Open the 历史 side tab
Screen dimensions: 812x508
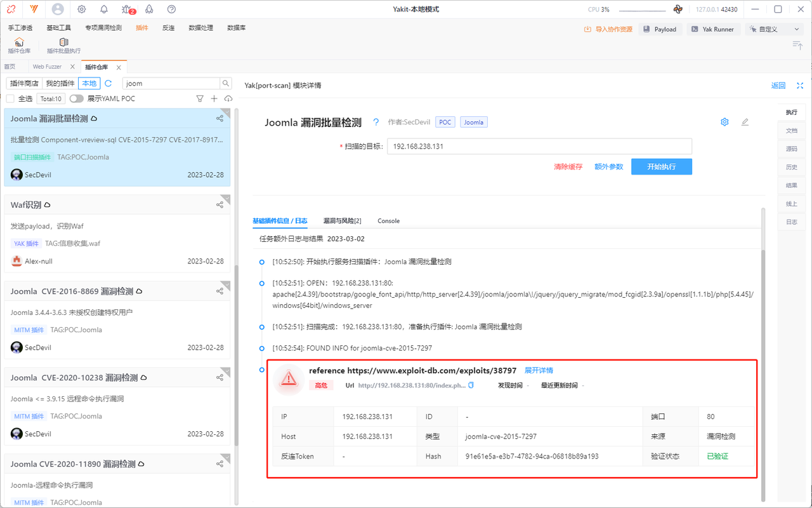coord(792,167)
